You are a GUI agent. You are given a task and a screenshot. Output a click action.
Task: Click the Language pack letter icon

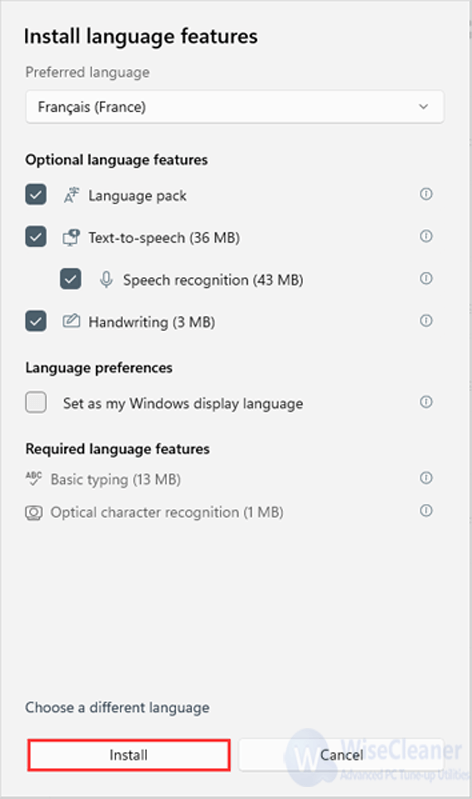point(71,195)
